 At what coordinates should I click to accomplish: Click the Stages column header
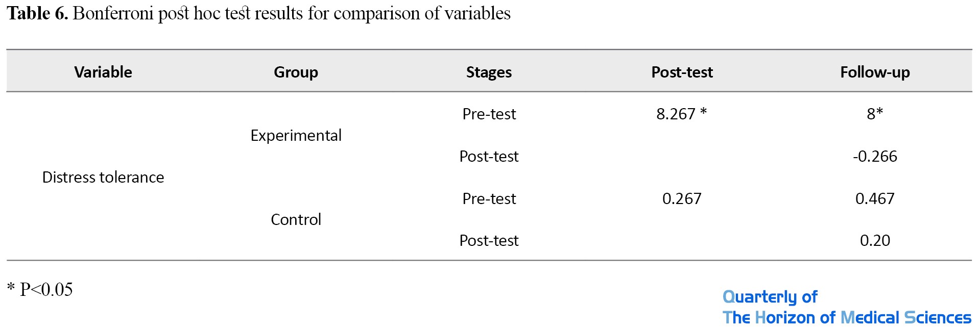click(489, 72)
